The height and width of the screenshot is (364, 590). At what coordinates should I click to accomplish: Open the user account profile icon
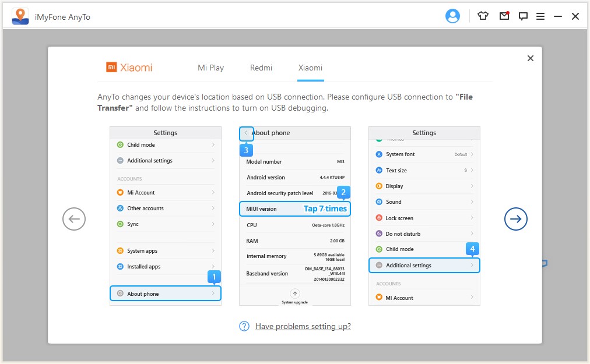click(452, 16)
